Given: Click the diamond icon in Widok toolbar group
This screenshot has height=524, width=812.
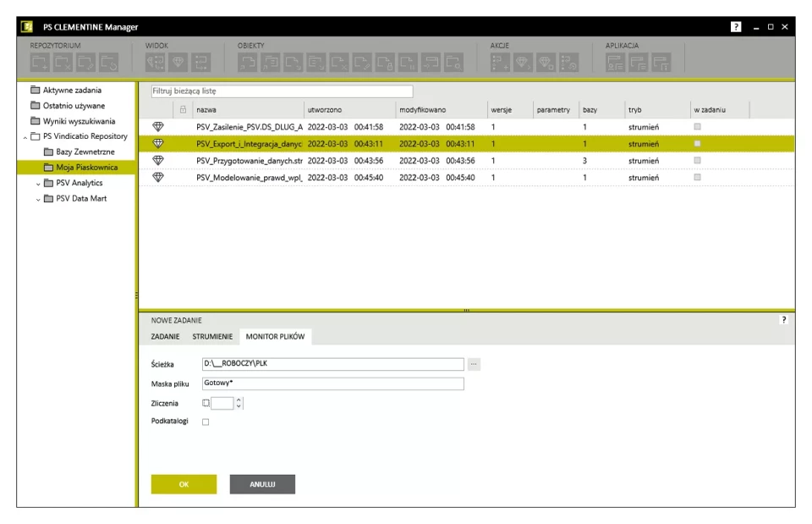Looking at the screenshot, I should (178, 61).
